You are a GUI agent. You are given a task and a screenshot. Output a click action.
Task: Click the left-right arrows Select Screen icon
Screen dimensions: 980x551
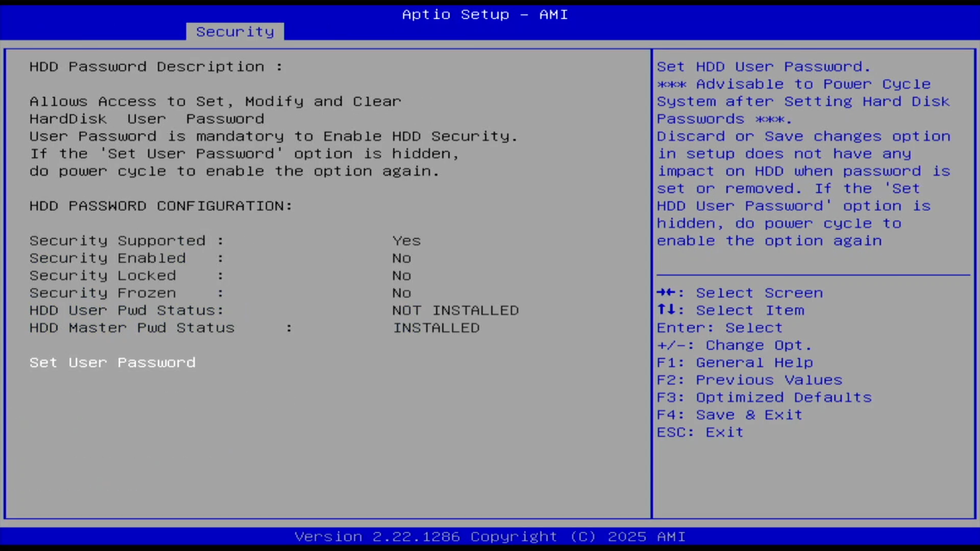click(x=666, y=292)
